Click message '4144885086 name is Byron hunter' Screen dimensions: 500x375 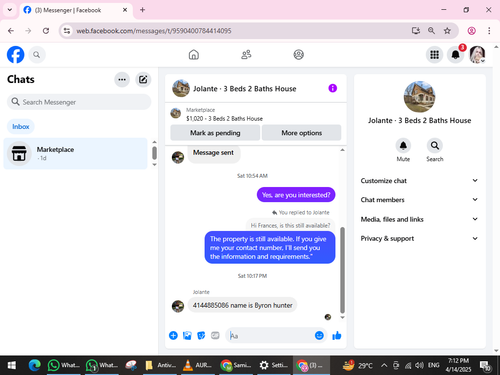click(x=242, y=305)
